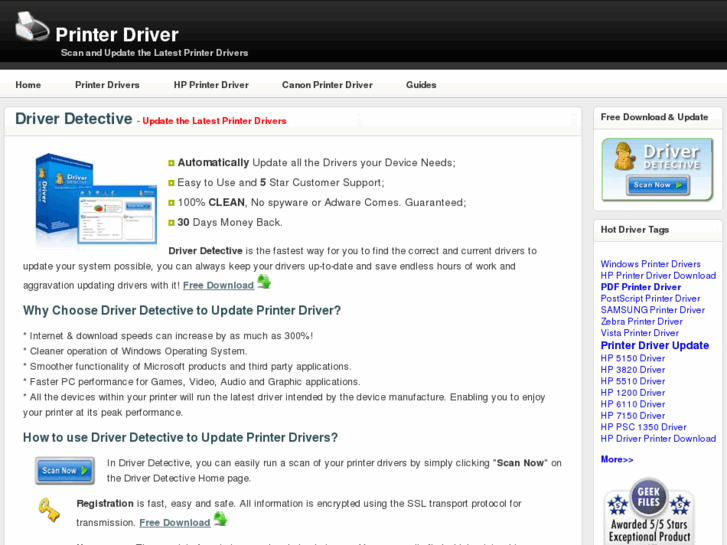
Task: Open the Home menu item
Action: (28, 85)
